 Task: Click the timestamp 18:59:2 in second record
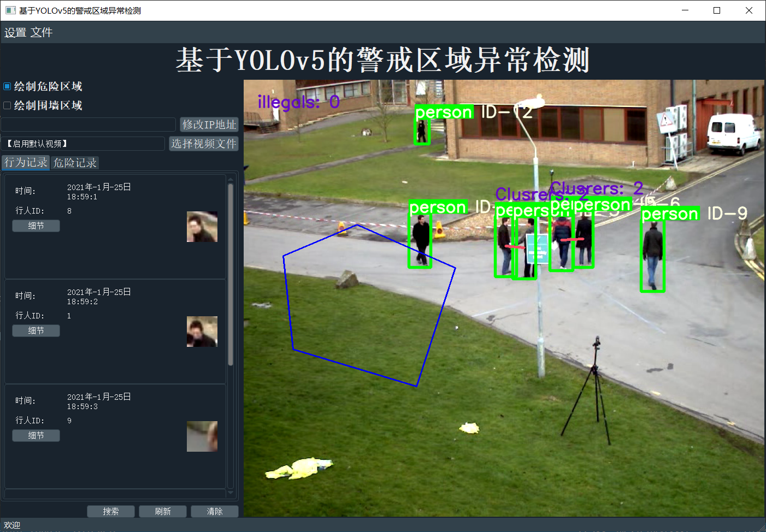(83, 302)
